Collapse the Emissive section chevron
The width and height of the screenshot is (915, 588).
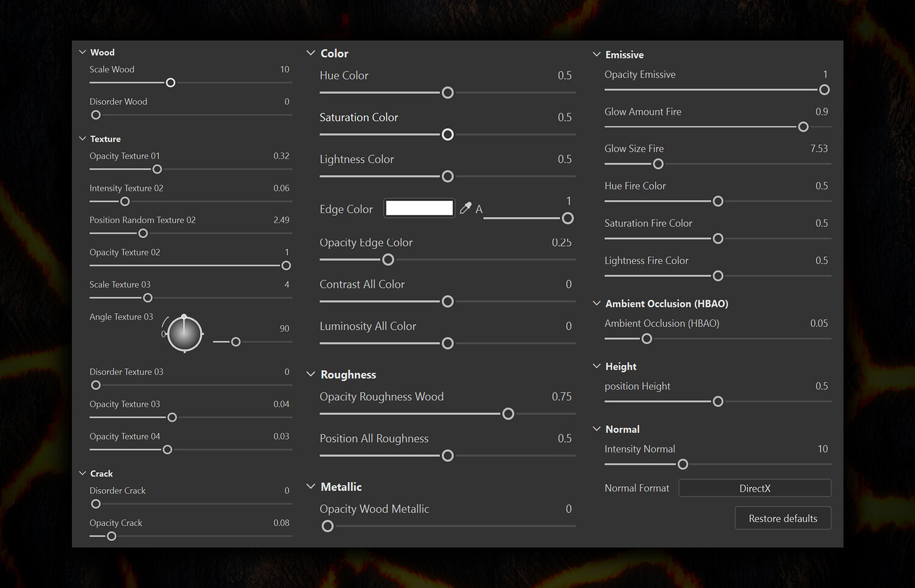pos(597,55)
